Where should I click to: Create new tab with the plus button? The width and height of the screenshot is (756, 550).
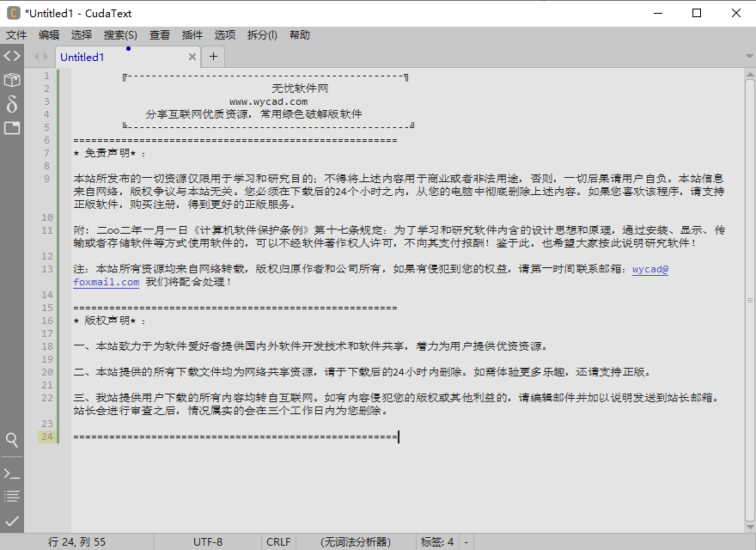coord(212,57)
